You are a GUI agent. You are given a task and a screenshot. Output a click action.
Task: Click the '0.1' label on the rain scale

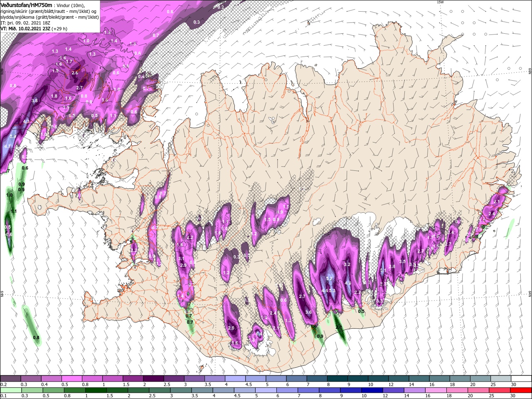point(3,396)
